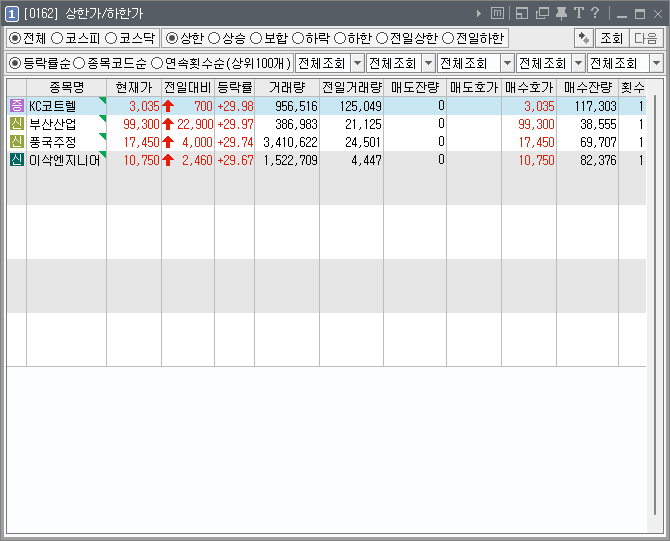670x541 pixels.
Task: Click the 'm' memo icon in title bar
Action: click(497, 13)
